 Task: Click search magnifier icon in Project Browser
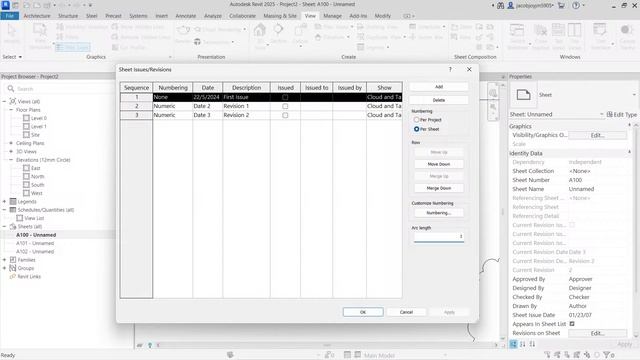(11, 89)
